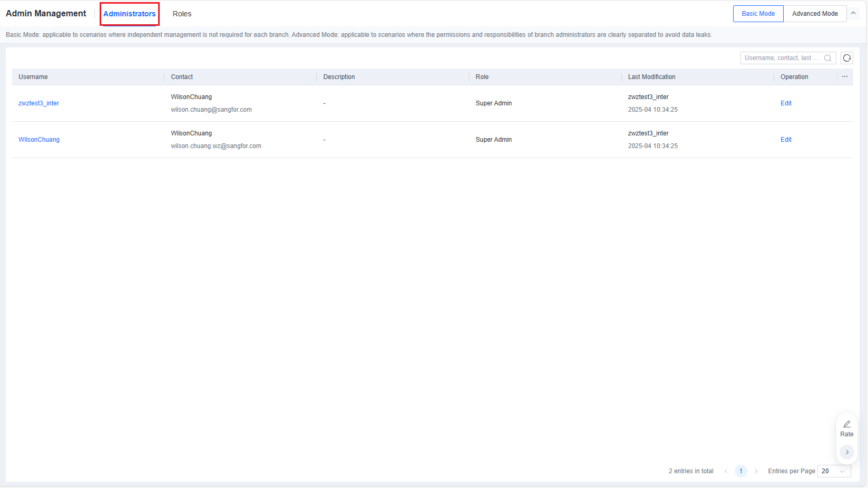This screenshot has width=868, height=488.
Task: Click the search magnifier icon
Action: (828, 58)
